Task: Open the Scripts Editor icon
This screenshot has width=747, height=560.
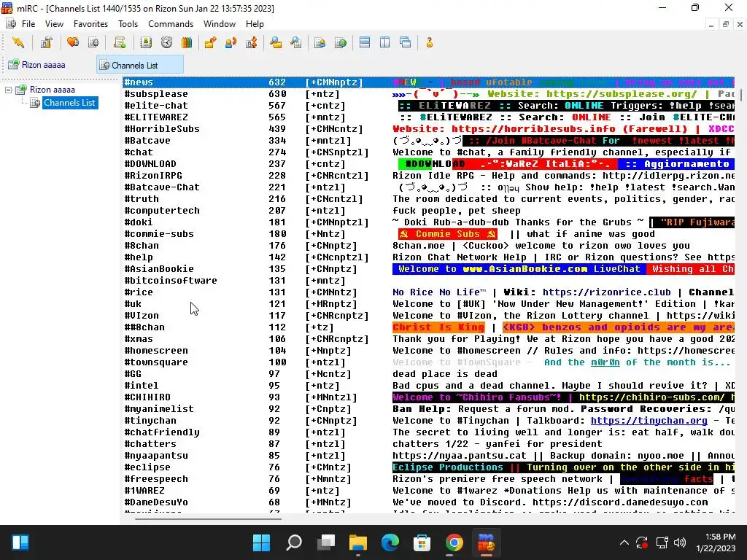Action: click(x=120, y=43)
